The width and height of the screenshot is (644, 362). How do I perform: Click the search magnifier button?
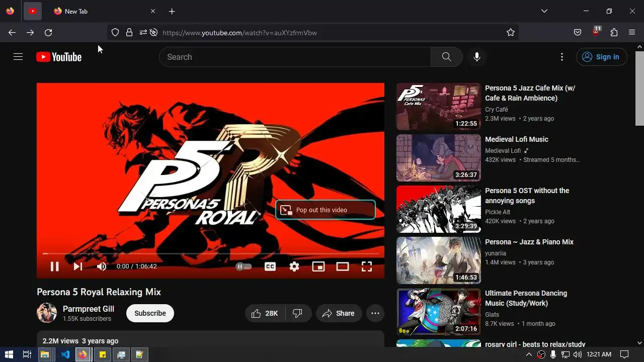coord(446,57)
